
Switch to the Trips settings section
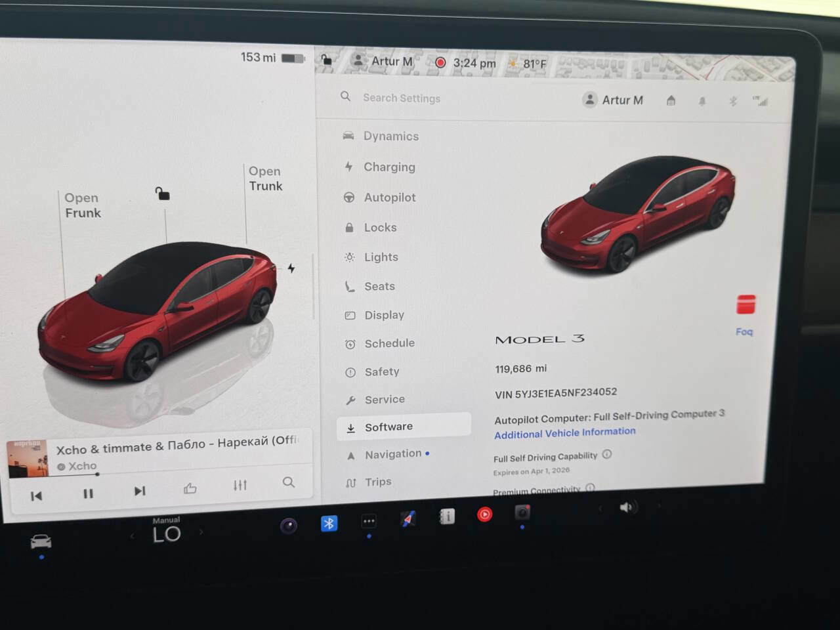[x=378, y=481]
